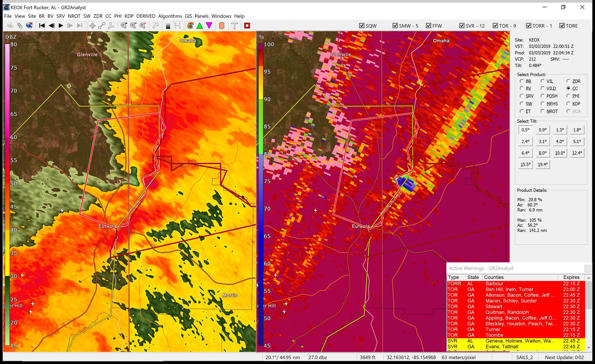
Task: Click the pan/move tool icon
Action: click(92, 26)
